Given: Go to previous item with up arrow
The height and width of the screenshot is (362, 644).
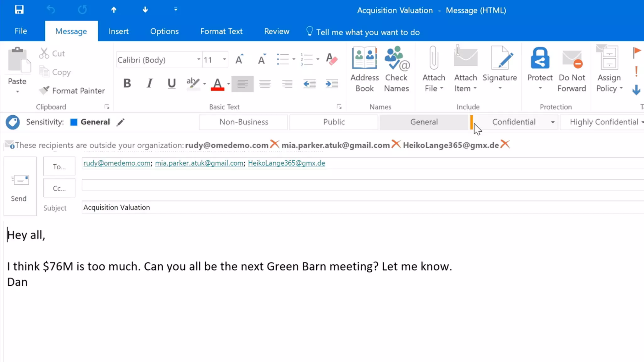Looking at the screenshot, I should (x=114, y=10).
